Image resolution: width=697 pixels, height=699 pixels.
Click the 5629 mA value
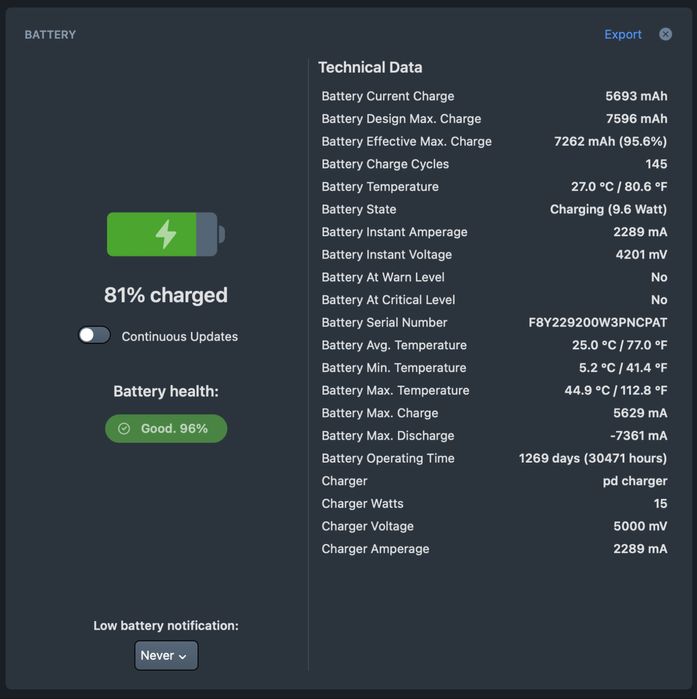point(640,413)
